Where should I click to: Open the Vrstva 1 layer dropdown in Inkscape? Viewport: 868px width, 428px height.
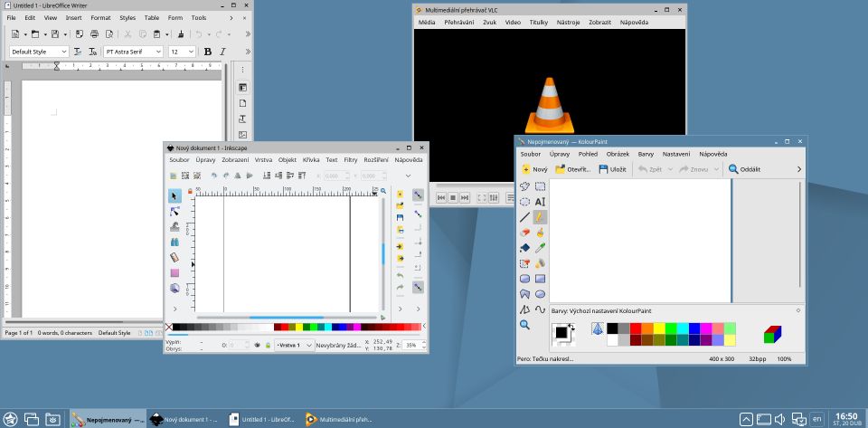point(295,345)
